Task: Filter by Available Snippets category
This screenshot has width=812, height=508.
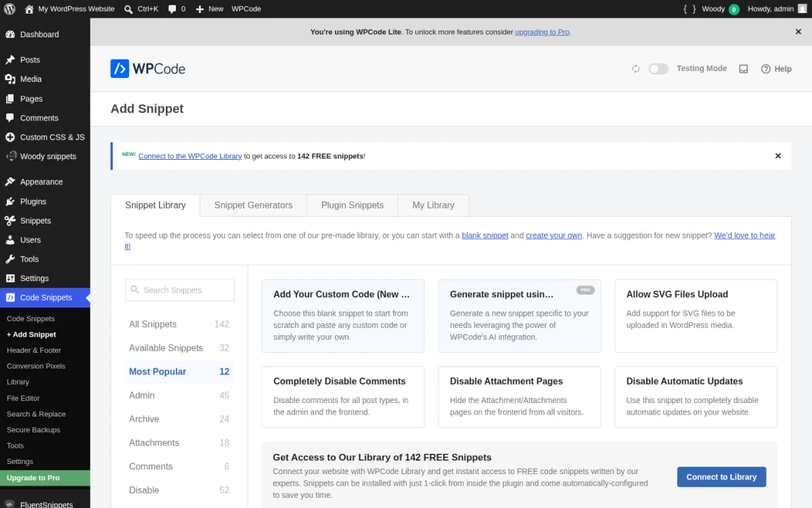Action: (x=179, y=348)
